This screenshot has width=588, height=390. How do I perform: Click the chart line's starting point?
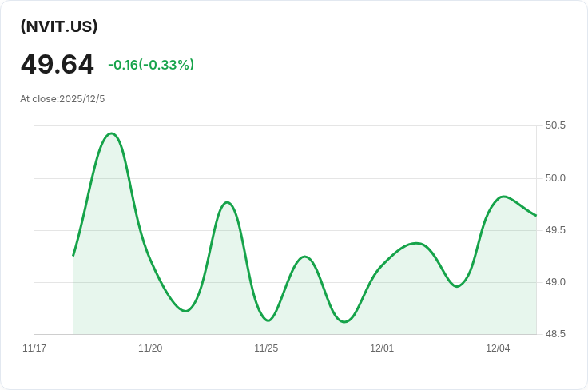click(x=73, y=256)
